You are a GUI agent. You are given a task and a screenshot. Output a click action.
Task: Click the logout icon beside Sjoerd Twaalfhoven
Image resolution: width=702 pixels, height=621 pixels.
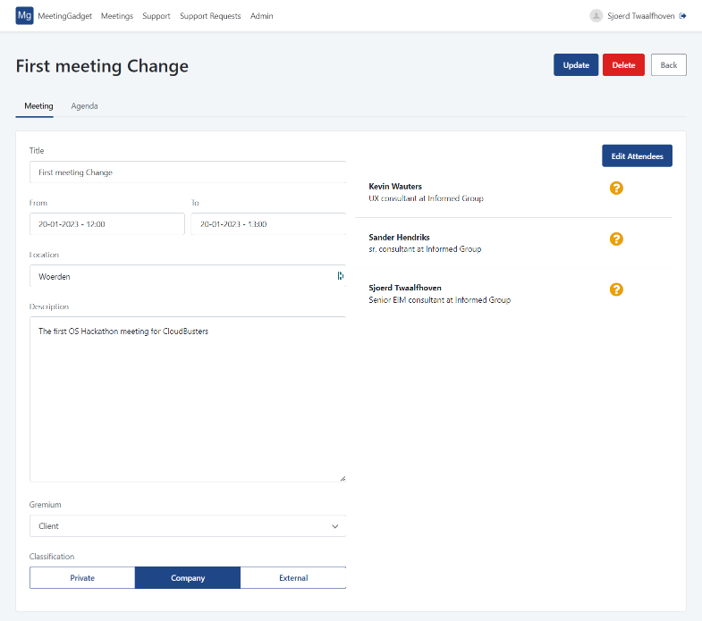[x=683, y=16]
